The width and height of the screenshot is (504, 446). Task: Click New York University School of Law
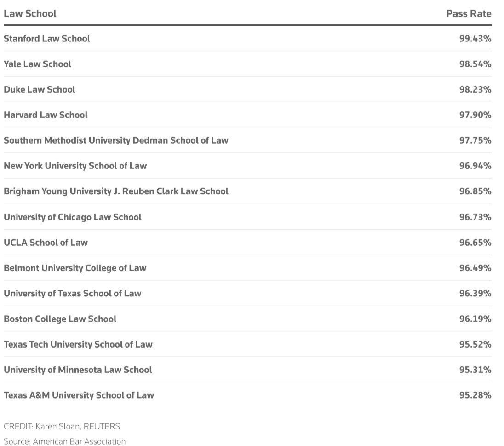75,166
